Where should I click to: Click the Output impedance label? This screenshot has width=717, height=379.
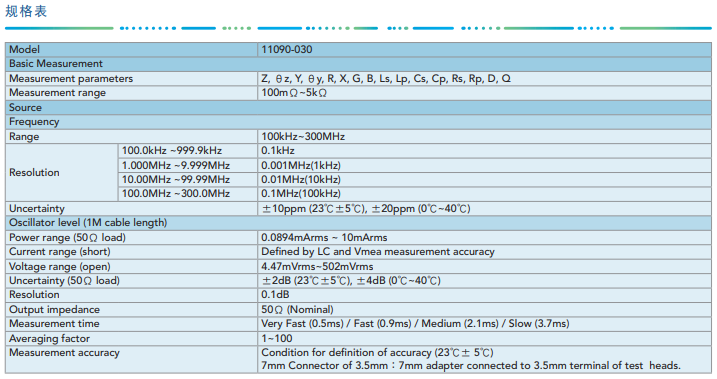[54, 310]
